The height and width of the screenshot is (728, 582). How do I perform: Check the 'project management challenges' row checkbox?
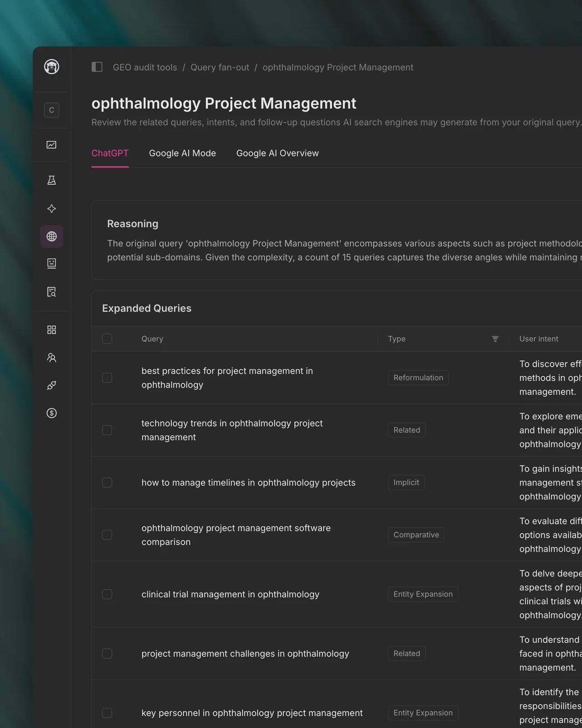click(x=107, y=653)
